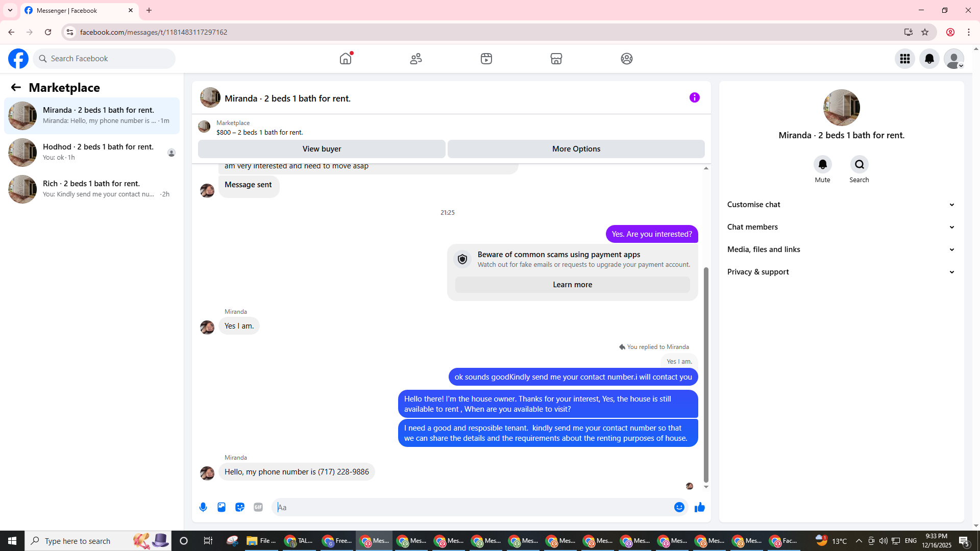This screenshot has width=980, height=551.
Task: Open File Explorer from the taskbar
Action: 261,541
